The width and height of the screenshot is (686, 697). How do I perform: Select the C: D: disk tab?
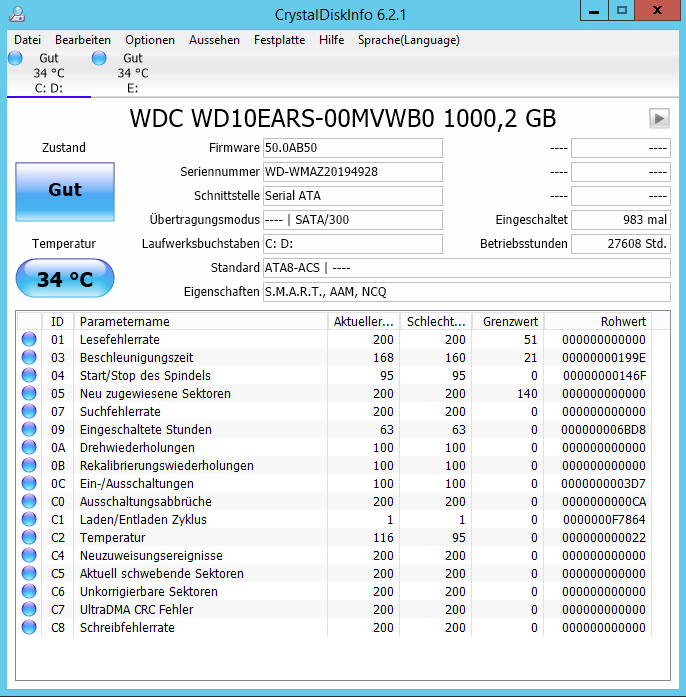pos(49,73)
